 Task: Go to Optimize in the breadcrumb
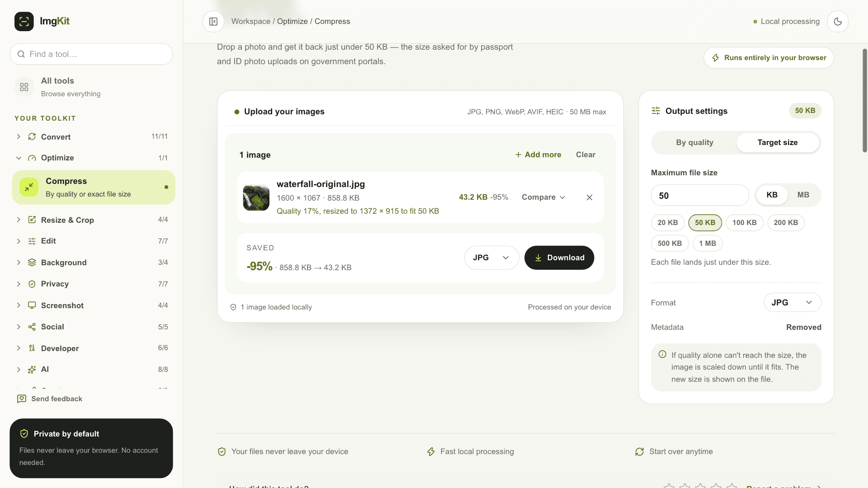[x=292, y=21]
